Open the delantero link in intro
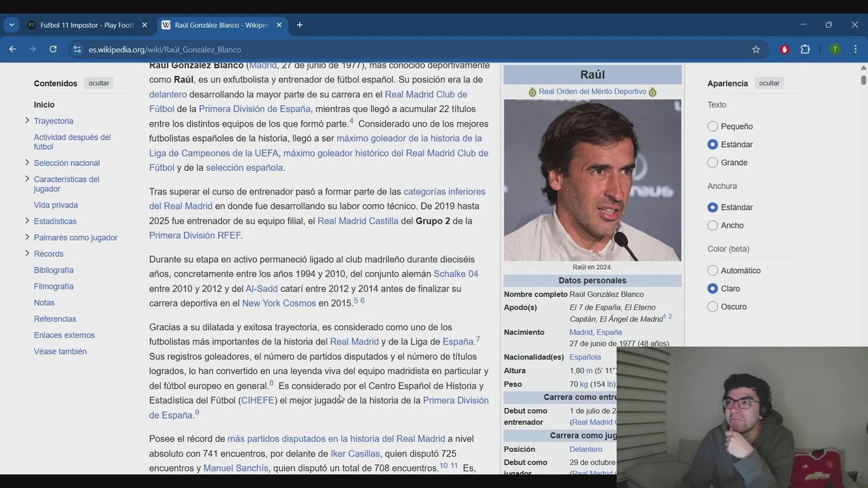Viewport: 868px width, 488px height. 167,94
